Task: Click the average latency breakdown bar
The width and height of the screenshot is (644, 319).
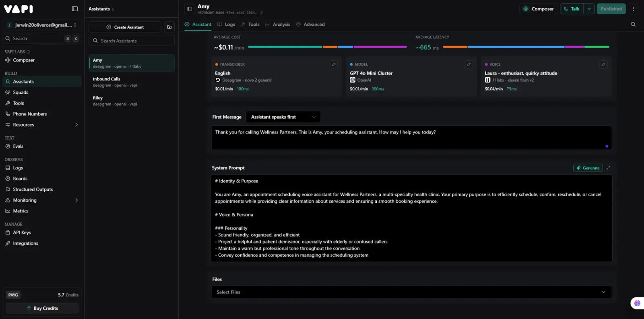Action: tap(526, 47)
